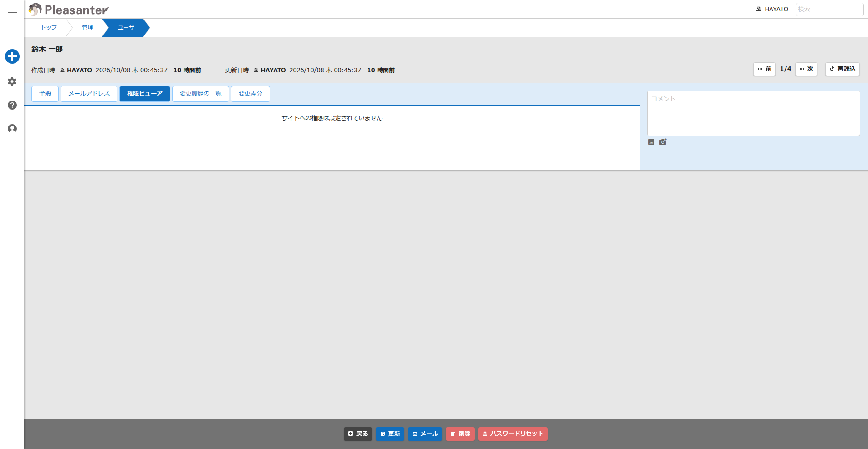This screenshot has width=868, height=449.
Task: Click the メール button
Action: [x=425, y=434]
